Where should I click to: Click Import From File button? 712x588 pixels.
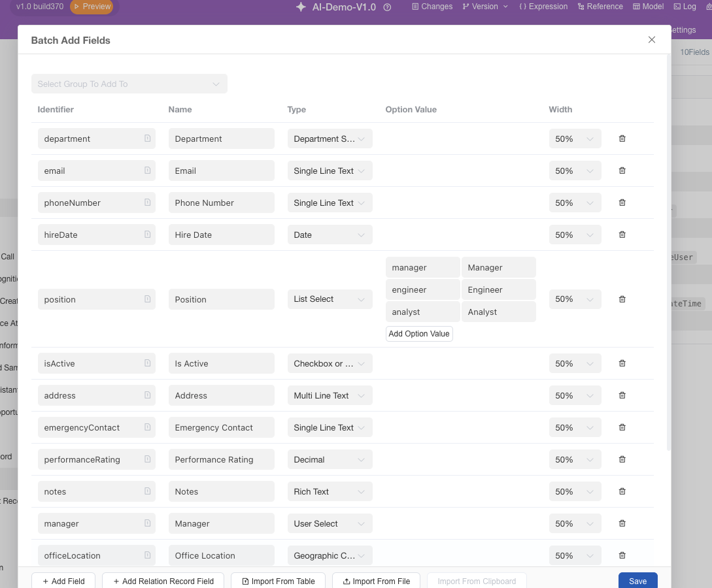[376, 581]
